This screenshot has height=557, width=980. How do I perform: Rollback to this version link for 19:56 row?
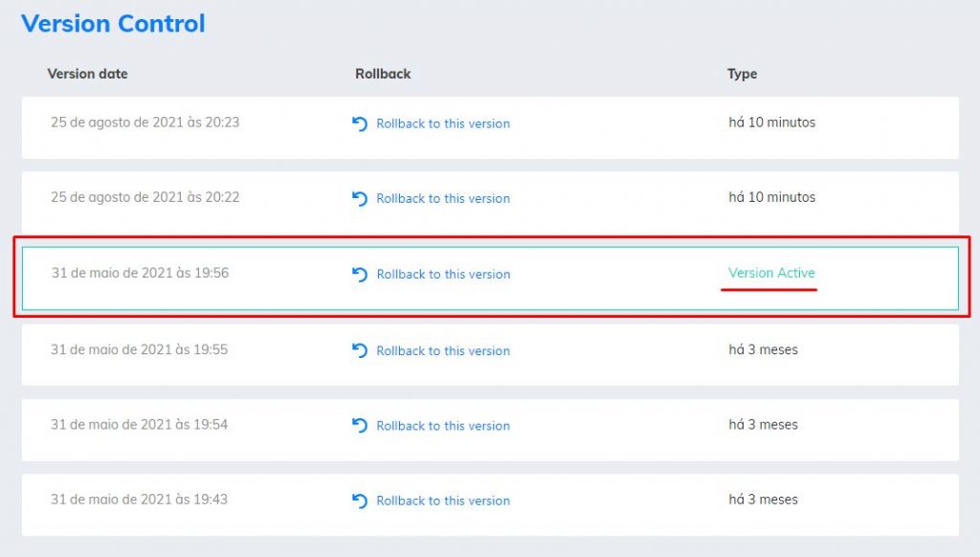(x=443, y=275)
